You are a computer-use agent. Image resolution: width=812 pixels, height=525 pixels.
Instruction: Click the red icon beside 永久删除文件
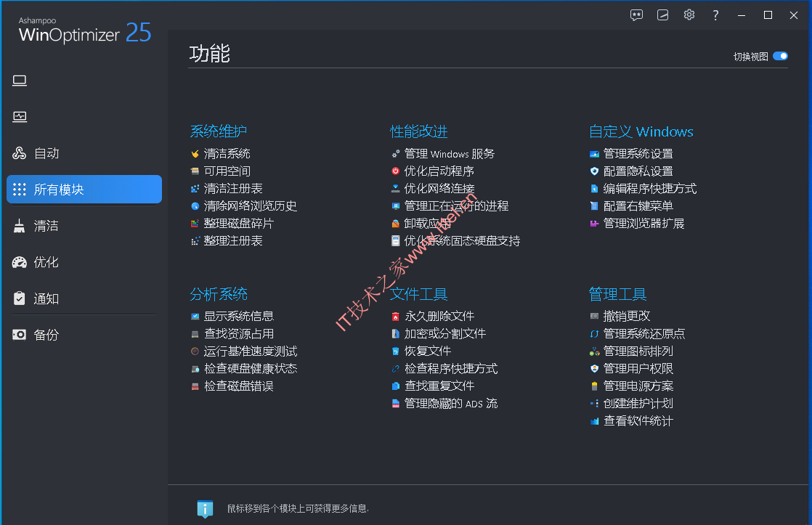click(396, 317)
